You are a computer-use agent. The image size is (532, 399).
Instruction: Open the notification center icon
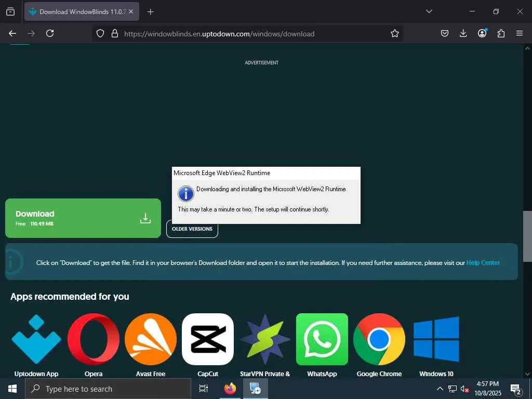516,389
